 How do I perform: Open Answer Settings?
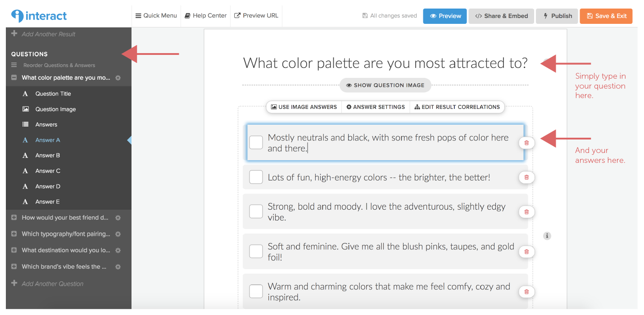(x=376, y=107)
